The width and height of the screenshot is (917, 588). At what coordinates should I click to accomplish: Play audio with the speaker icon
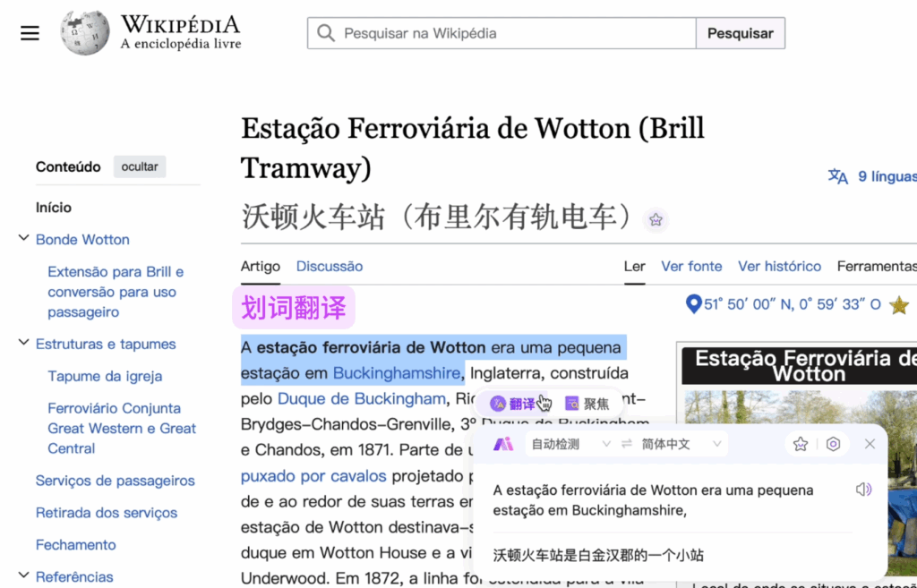[863, 490]
